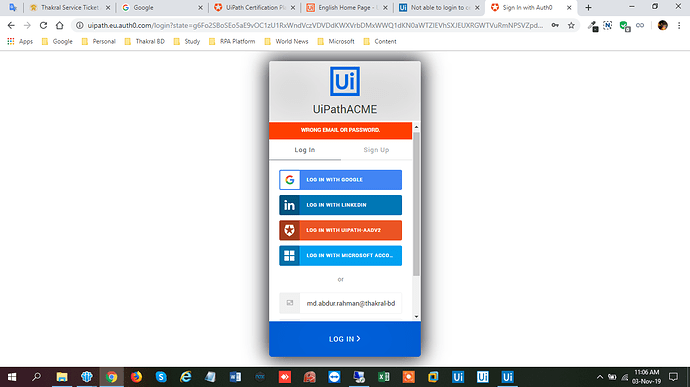
Task: Open Internet Explorer from the taskbar
Action: click(x=186, y=377)
